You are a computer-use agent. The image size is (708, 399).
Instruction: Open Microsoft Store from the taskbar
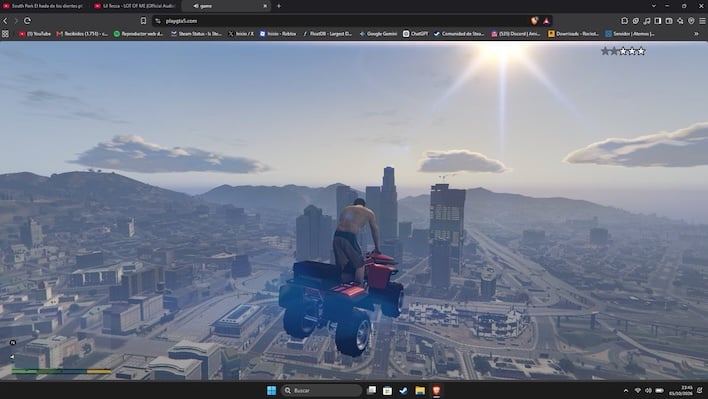387,390
